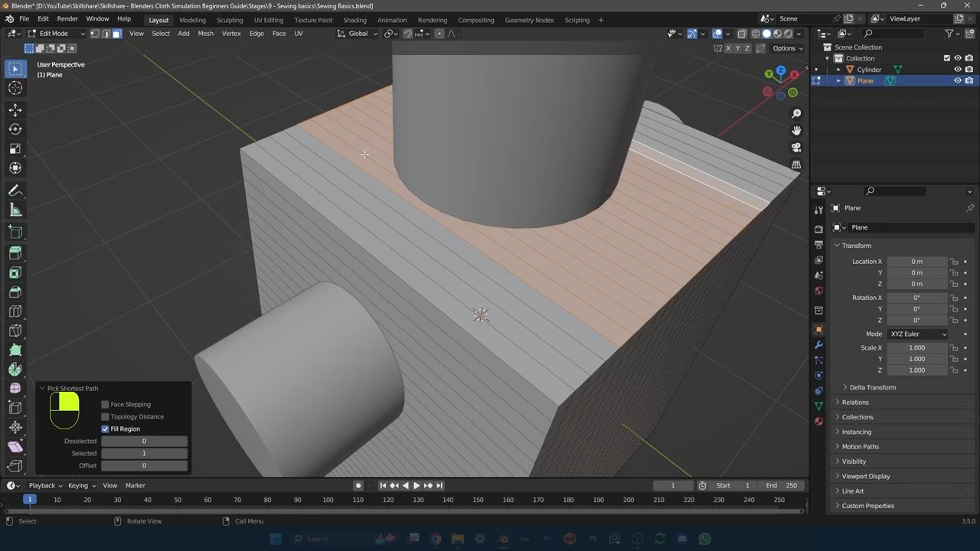Select the Object properties orange square icon
Screen dimensions: 980x551
pyautogui.click(x=818, y=328)
